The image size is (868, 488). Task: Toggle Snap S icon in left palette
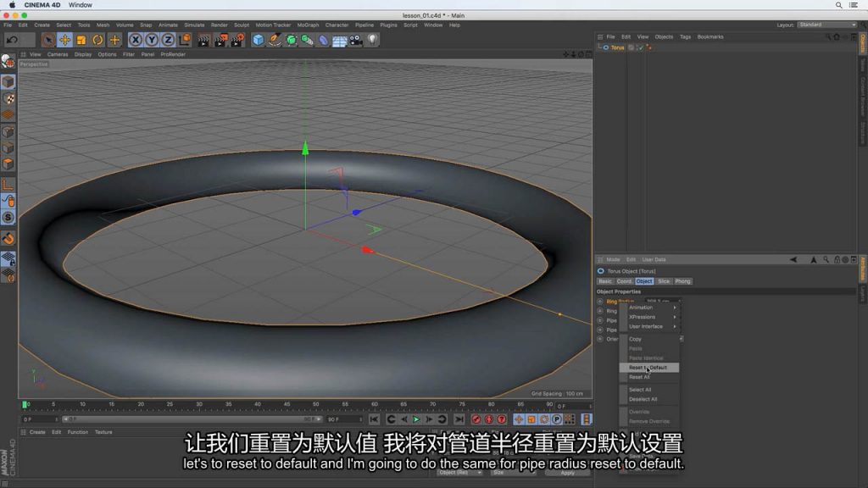click(x=8, y=218)
